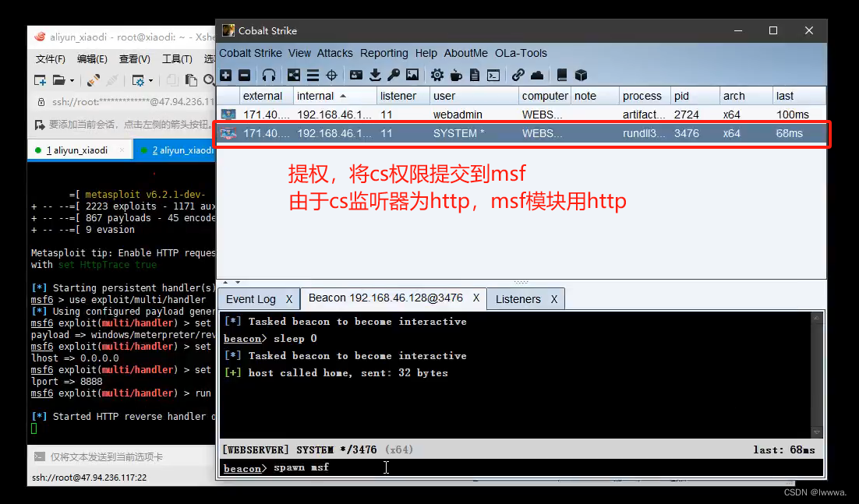Image resolution: width=859 pixels, height=504 pixels.
Task: Click the Xshell compose bar text field
Action: click(132, 456)
